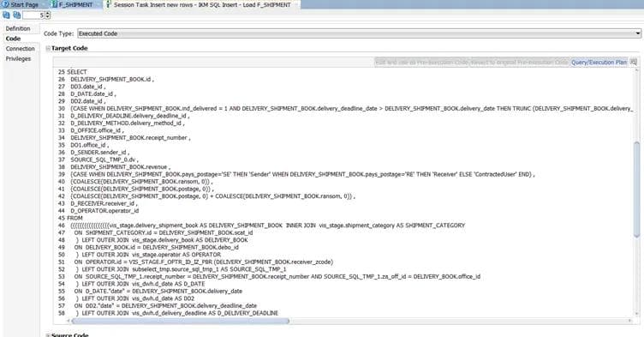Click the code area scroll up arrow
644x337 pixels.
pyautogui.click(x=636, y=71)
